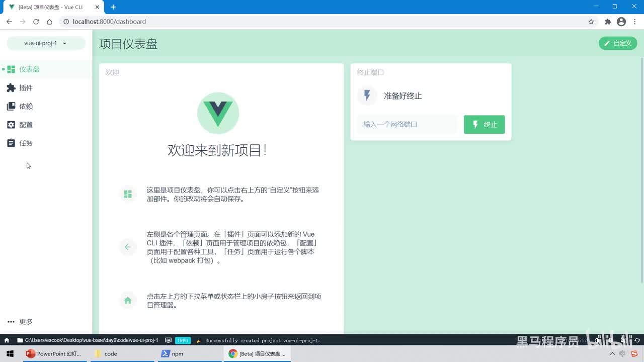Open the vue-ui-proj-1 project dropdown

coord(46,43)
